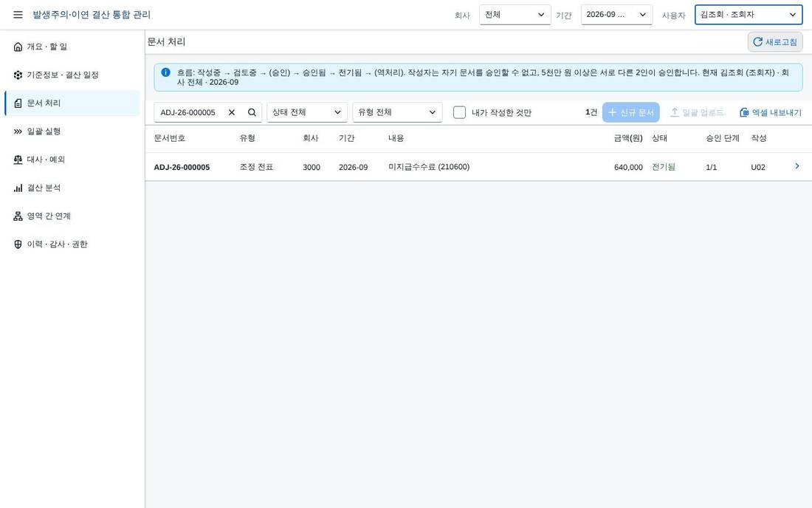Click the 유형 column header

pos(247,138)
